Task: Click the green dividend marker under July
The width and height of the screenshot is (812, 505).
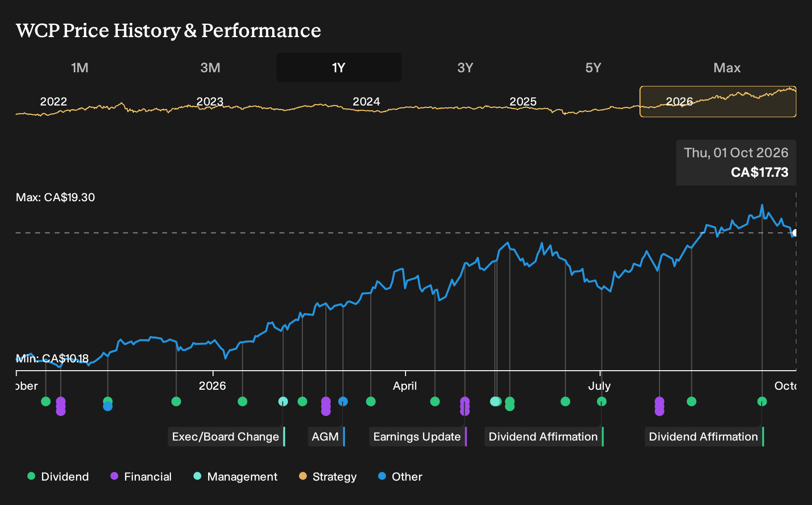Action: (x=601, y=401)
